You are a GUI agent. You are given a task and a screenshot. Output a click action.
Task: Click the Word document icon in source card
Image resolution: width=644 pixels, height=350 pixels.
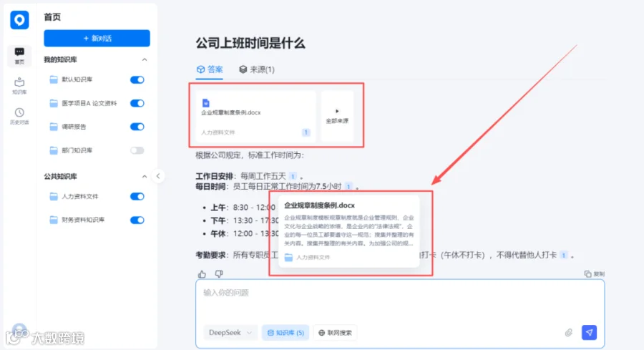[x=206, y=102]
